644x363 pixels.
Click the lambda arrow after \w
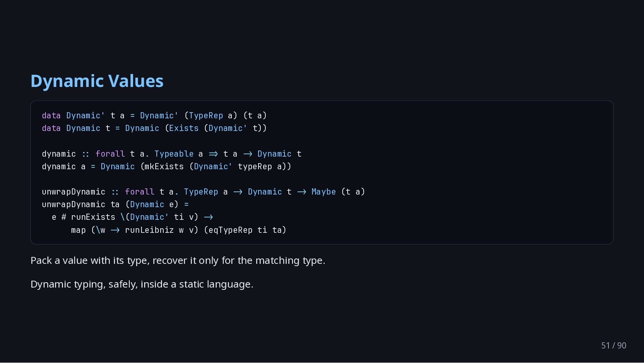coord(115,230)
